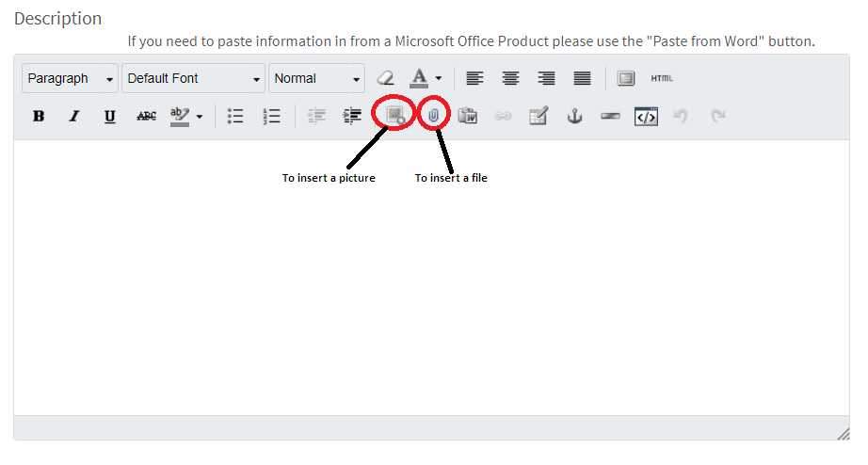This screenshot has height=465, width=868.
Task: Align text right
Action: point(546,78)
